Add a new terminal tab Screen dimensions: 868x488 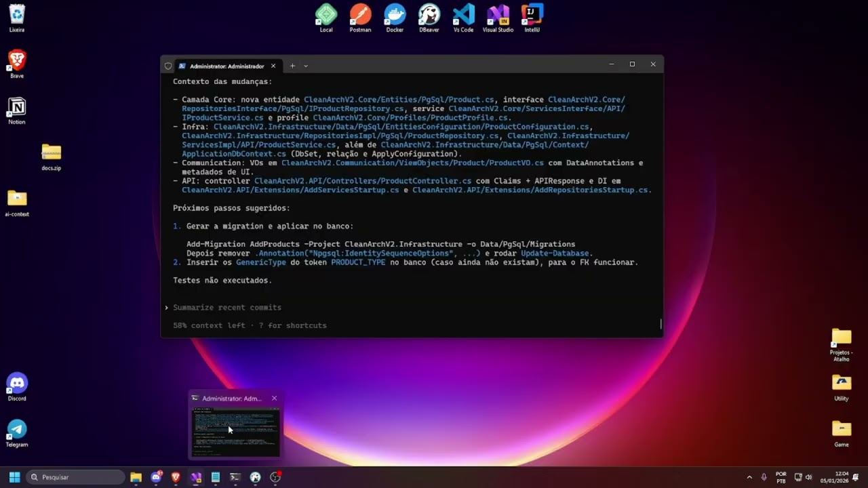tap(292, 66)
